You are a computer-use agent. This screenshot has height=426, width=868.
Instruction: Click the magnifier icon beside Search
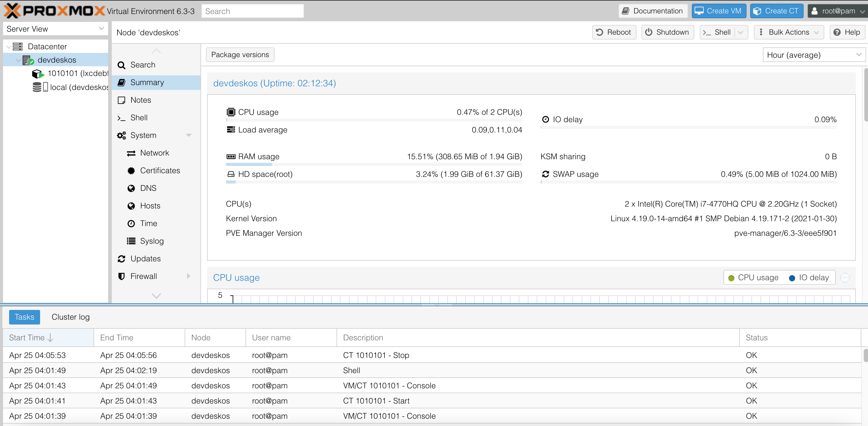click(x=121, y=65)
